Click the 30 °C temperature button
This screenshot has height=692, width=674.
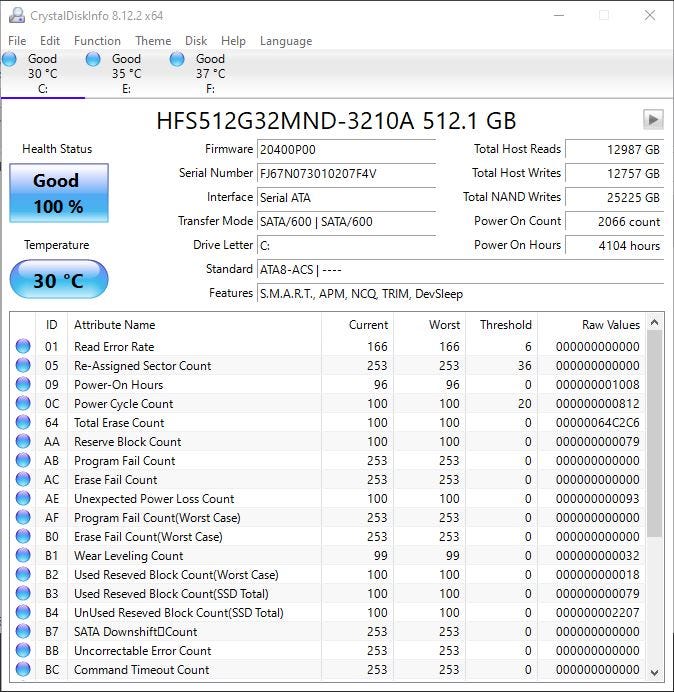(x=58, y=280)
